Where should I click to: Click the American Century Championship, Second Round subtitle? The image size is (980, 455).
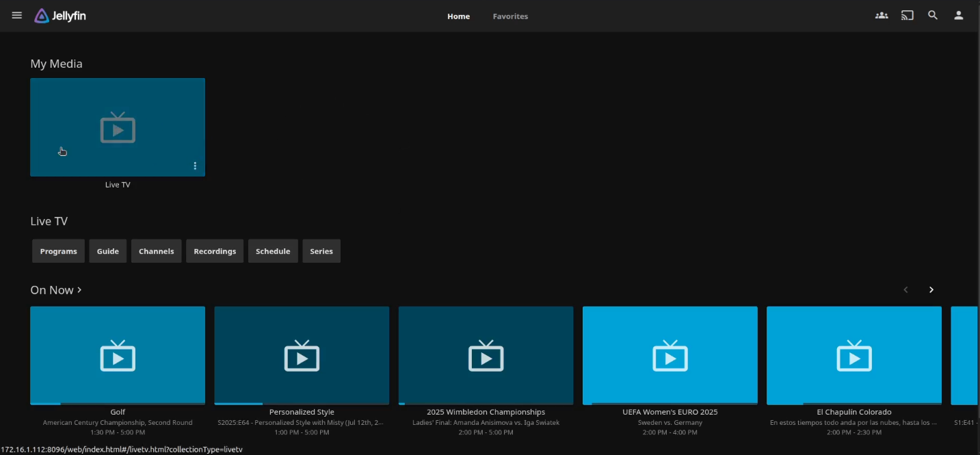tap(118, 423)
